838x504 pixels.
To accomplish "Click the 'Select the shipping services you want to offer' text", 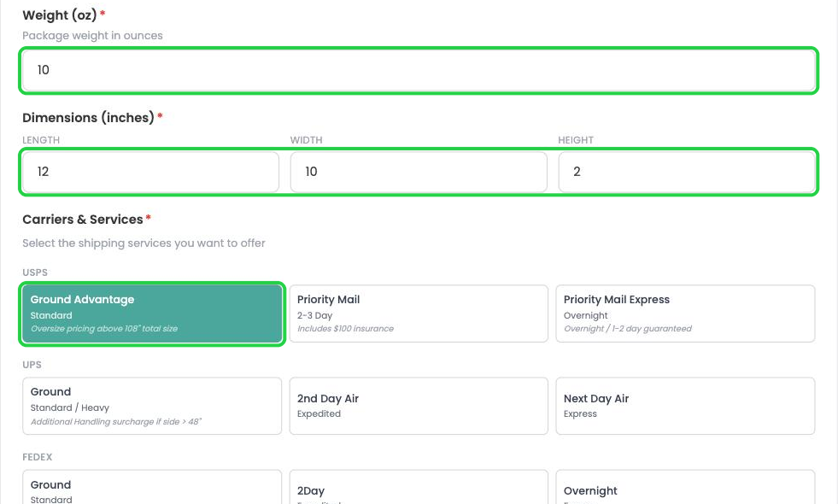I will tap(144, 243).
